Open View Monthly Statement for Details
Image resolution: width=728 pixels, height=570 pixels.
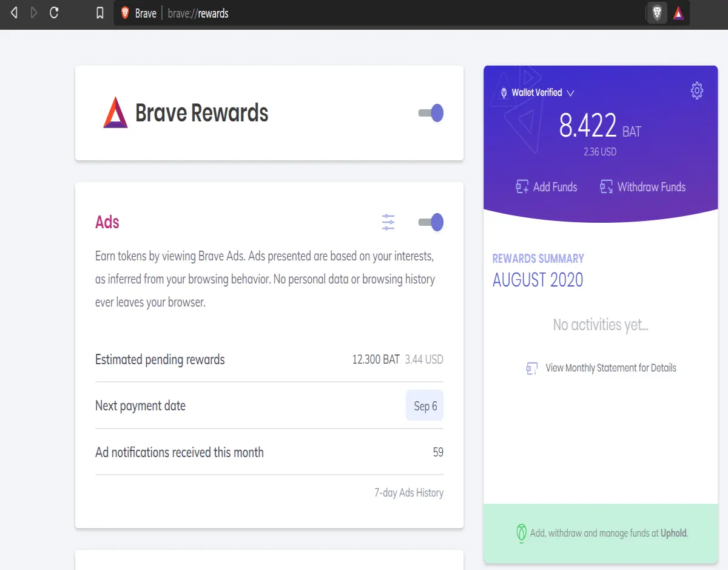pos(611,368)
